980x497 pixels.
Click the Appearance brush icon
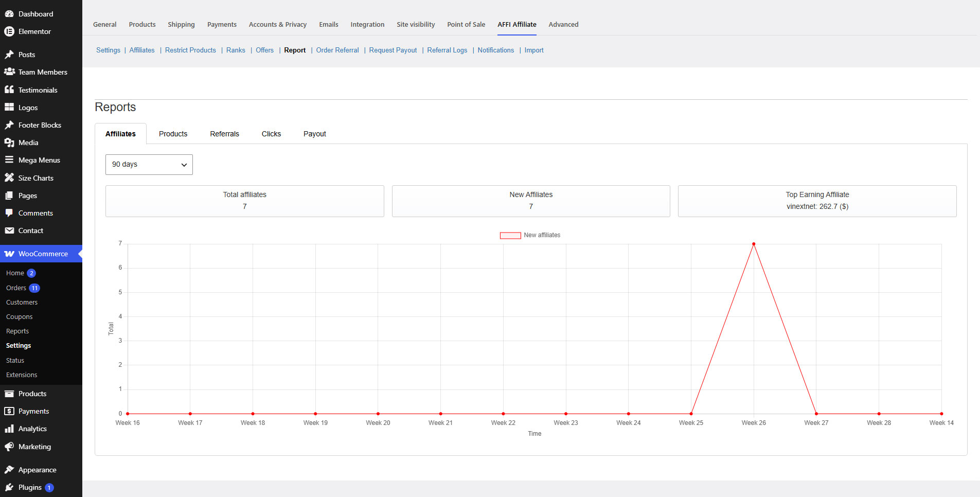9,470
